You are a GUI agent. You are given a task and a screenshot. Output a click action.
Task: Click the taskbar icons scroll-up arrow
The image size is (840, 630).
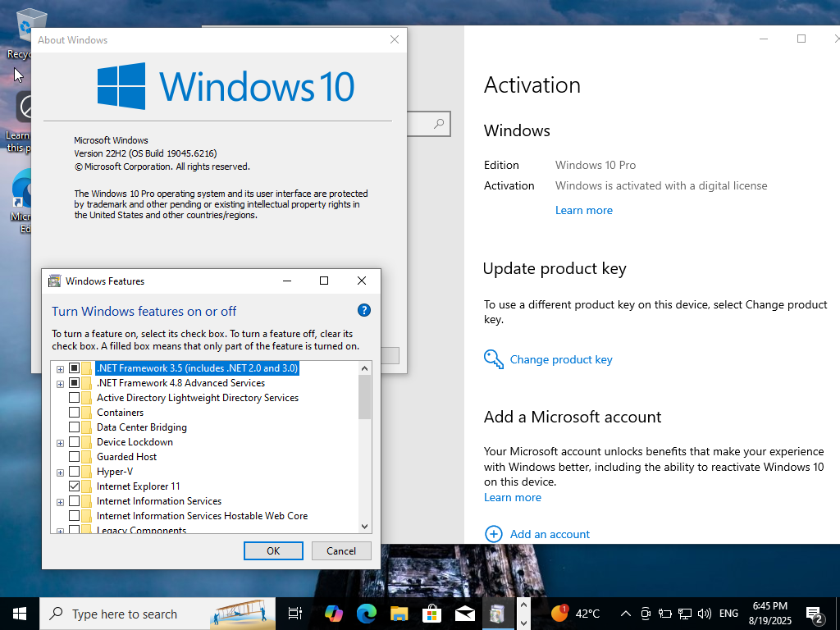coord(523,605)
